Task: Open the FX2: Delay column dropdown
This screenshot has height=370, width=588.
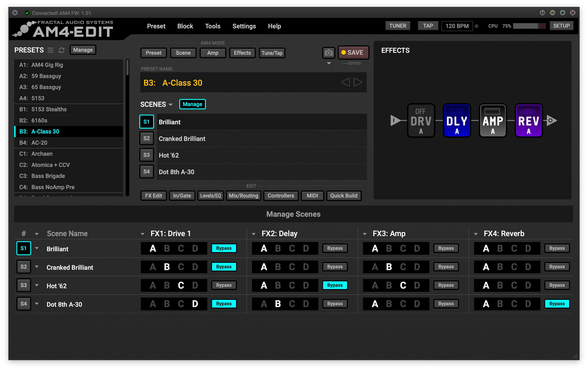Action: [x=254, y=234]
